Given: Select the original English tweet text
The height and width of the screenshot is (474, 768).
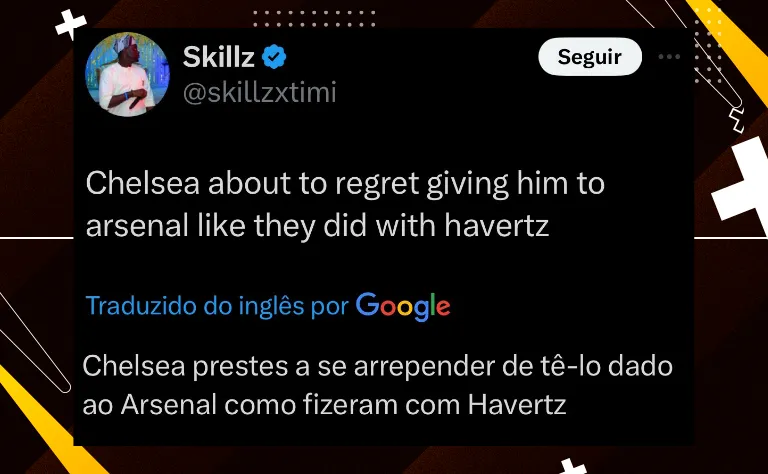Looking at the screenshot, I should coord(345,204).
